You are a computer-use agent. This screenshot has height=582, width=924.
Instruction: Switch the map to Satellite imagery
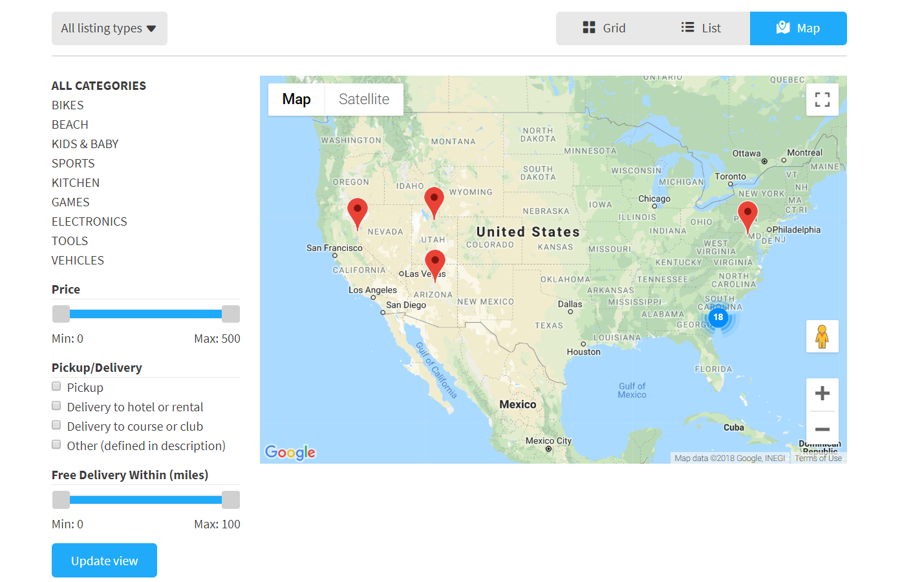click(364, 100)
